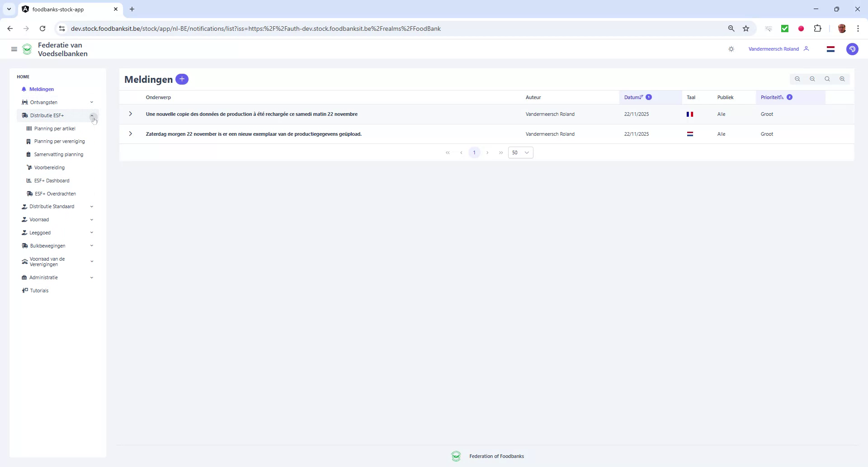The image size is (868, 467).
Task: Click the add notification plus button
Action: pos(182,79)
